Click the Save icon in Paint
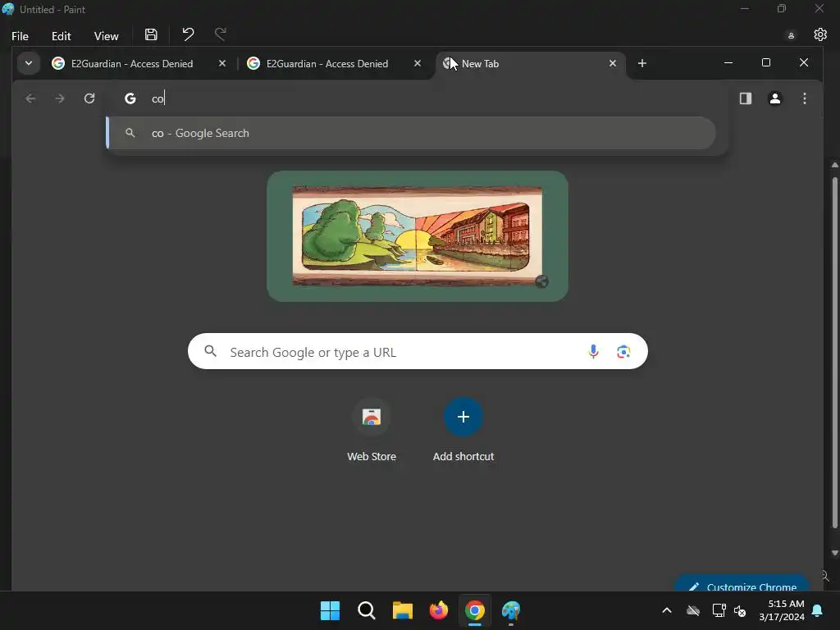The image size is (840, 630). [151, 34]
